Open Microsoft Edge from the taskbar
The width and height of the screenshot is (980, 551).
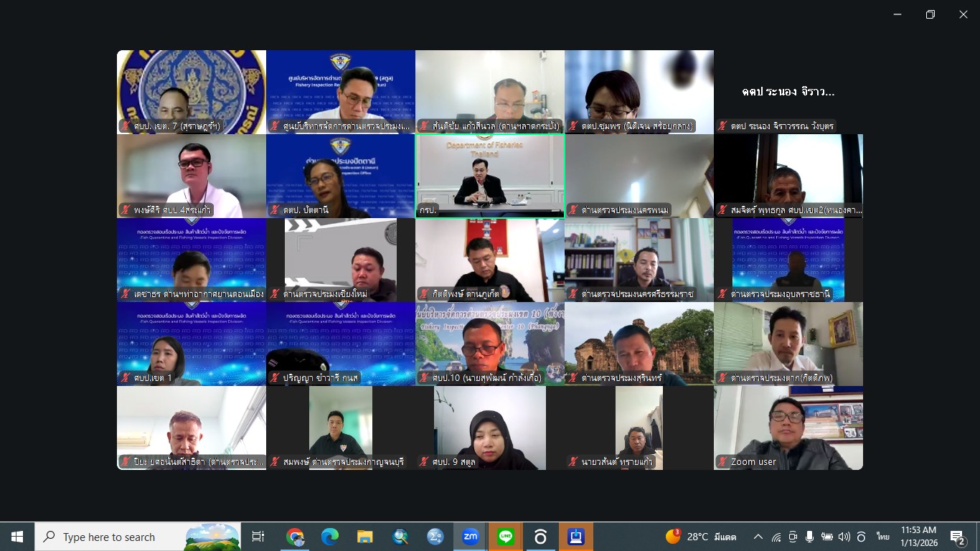[x=330, y=537]
